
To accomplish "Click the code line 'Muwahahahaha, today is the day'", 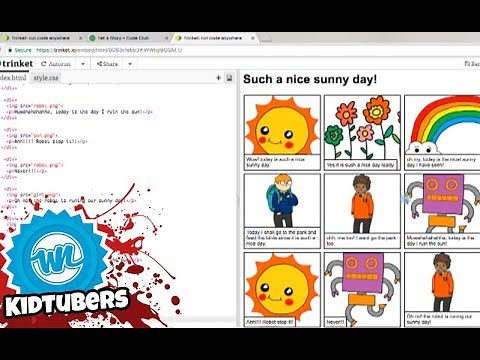I will (x=79, y=112).
